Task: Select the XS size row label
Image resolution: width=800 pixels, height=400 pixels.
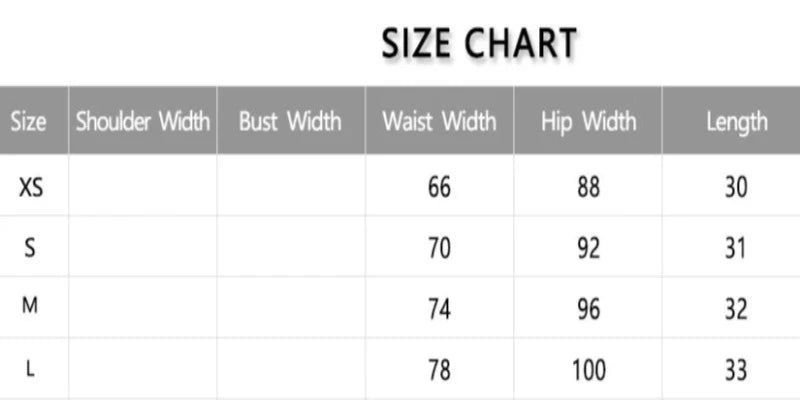Action: [31, 187]
